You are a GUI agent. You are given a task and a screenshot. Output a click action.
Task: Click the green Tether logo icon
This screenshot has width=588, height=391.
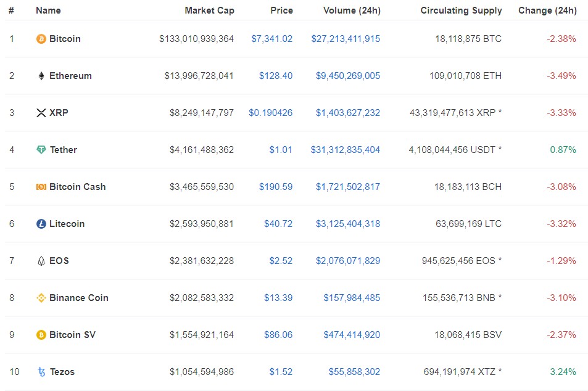[x=41, y=150]
